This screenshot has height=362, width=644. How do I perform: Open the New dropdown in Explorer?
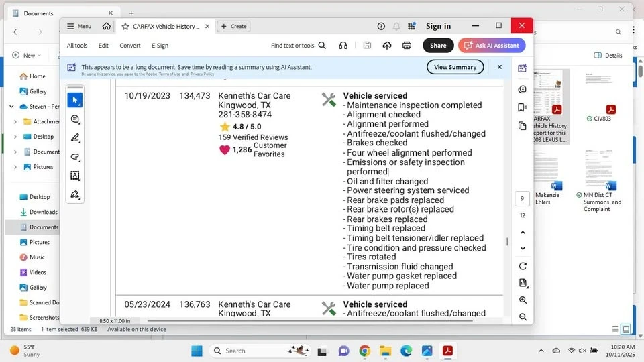click(x=27, y=56)
